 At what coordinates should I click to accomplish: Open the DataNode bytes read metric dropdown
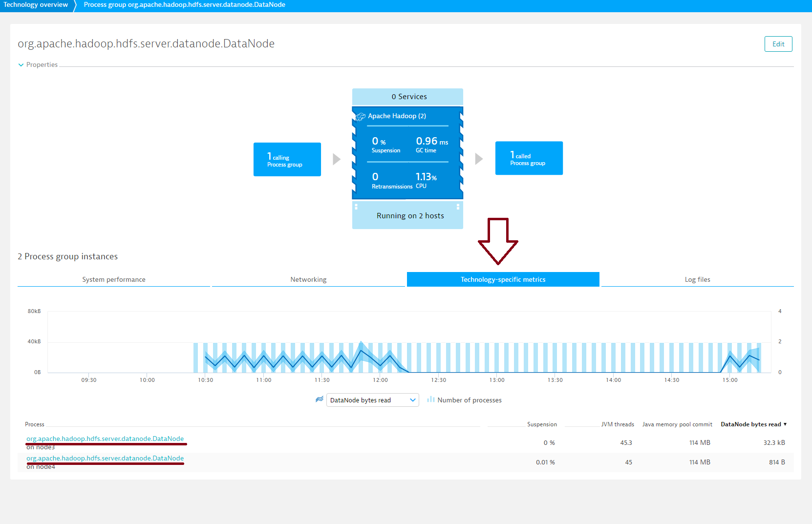pos(372,400)
